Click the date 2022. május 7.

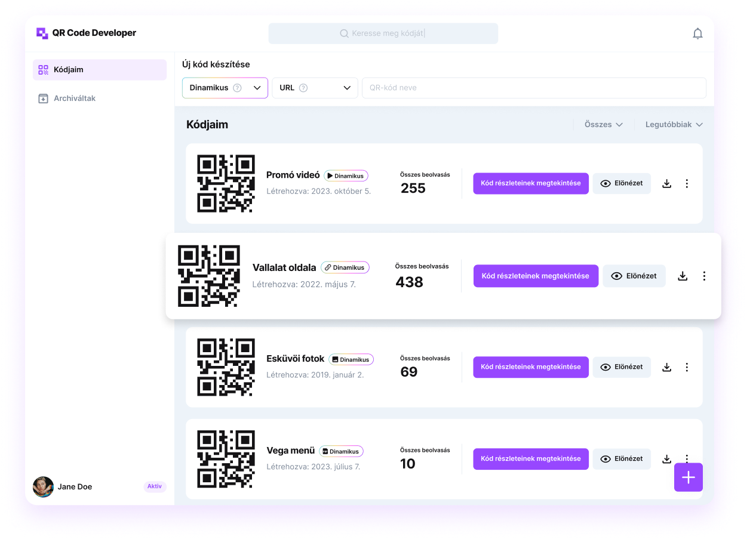327,285
